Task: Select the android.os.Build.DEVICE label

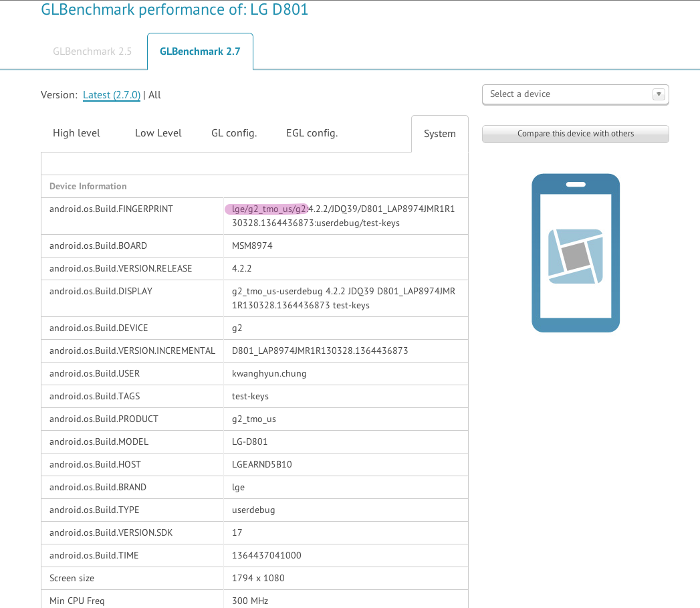Action: (99, 328)
